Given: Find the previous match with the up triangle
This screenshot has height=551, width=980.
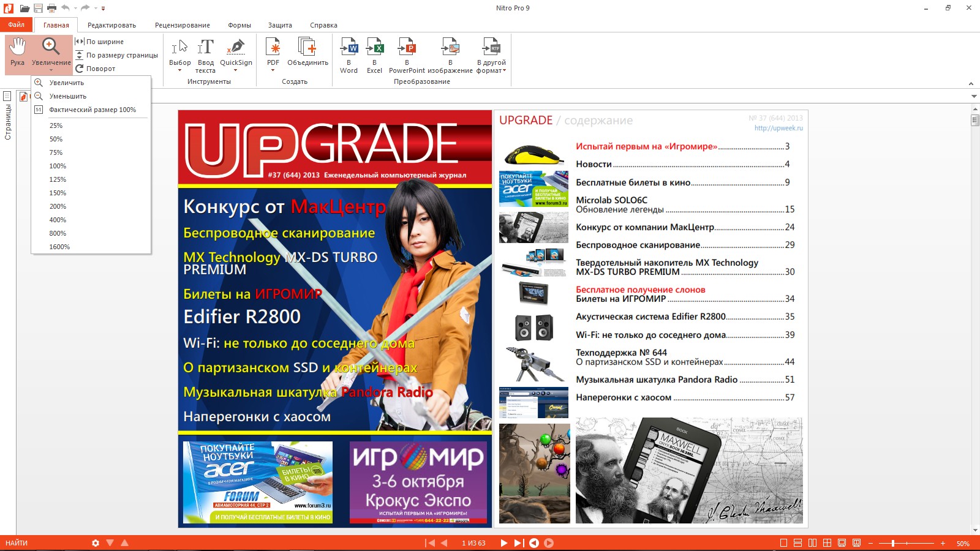Looking at the screenshot, I should pyautogui.click(x=125, y=543).
